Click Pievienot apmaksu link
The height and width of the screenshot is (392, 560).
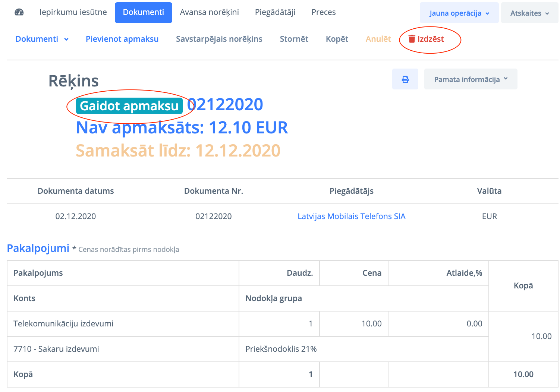click(x=122, y=39)
